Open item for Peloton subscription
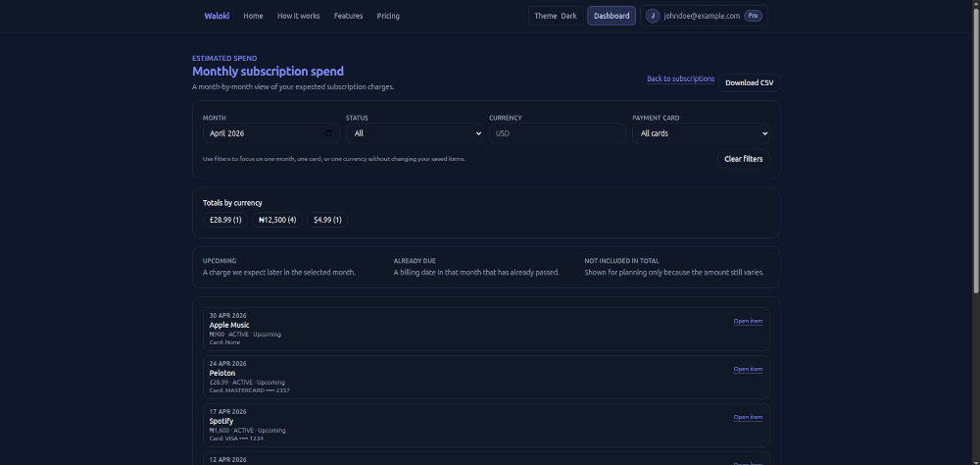Image resolution: width=980 pixels, height=465 pixels. coord(748,369)
